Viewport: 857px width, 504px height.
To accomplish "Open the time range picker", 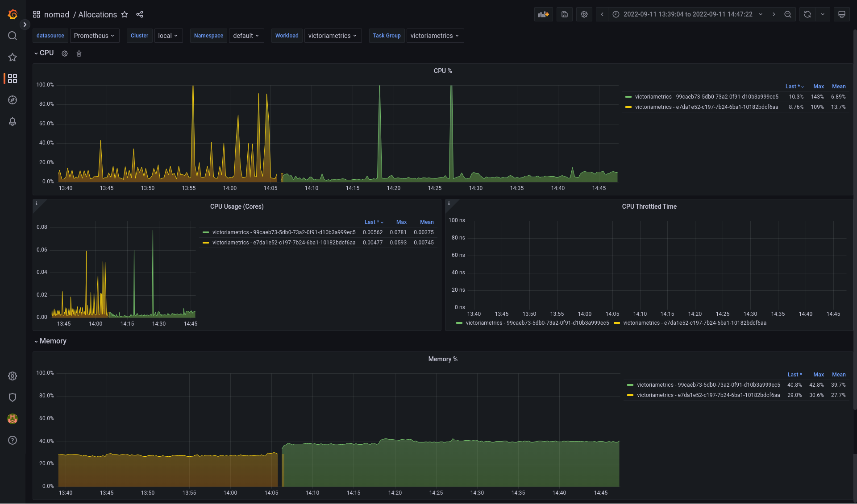I will click(x=687, y=14).
